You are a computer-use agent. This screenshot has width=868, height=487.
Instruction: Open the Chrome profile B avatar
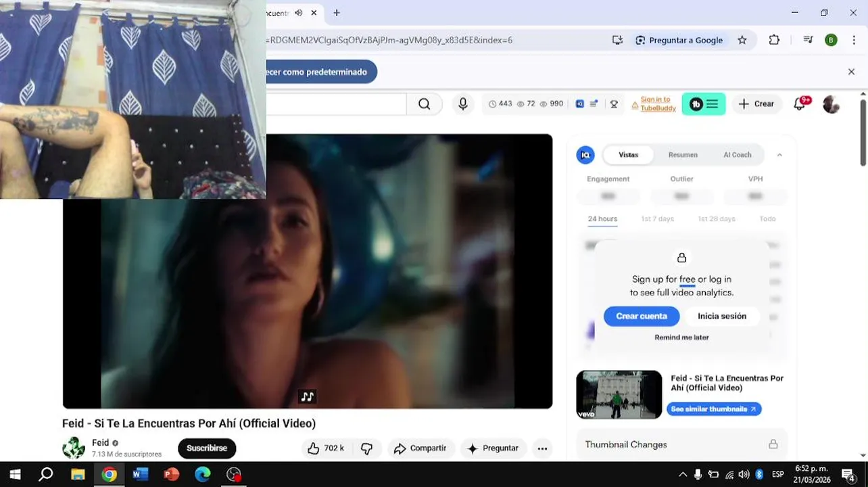pyautogui.click(x=831, y=40)
